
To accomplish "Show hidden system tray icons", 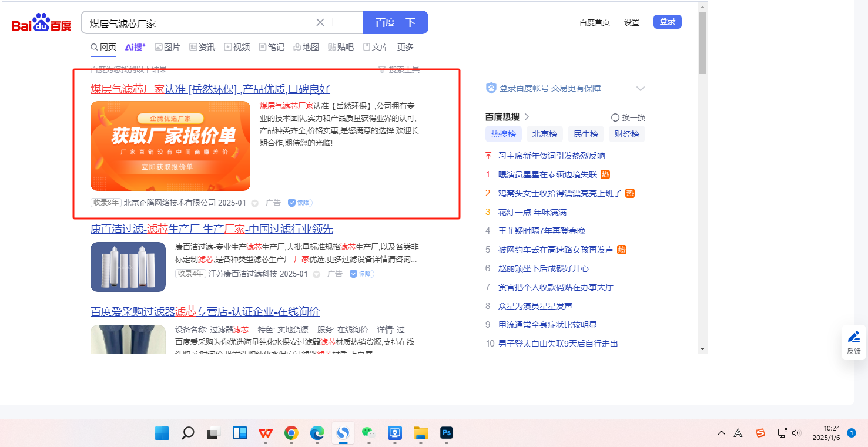I will click(721, 433).
